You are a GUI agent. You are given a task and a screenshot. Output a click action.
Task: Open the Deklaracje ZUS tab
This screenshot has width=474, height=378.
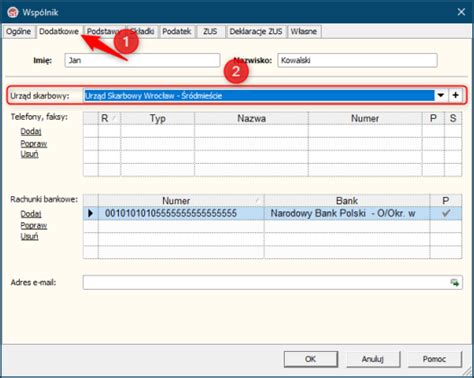tap(256, 31)
